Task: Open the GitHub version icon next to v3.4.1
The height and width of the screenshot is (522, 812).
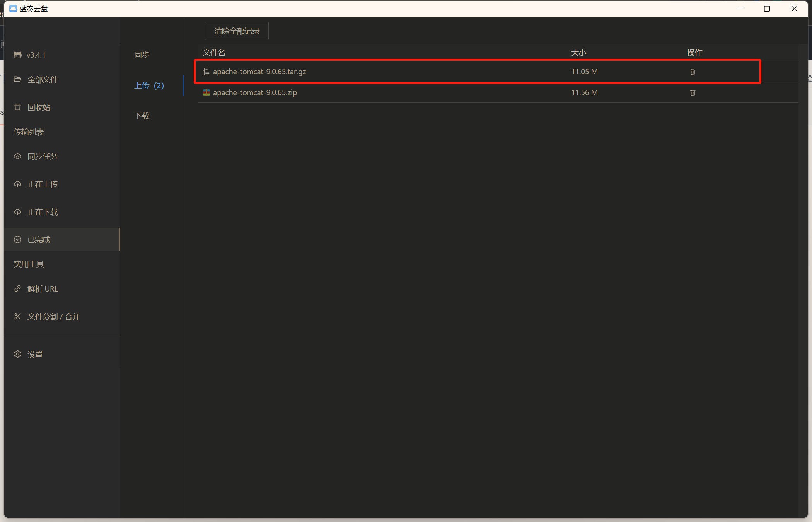Action: tap(17, 55)
